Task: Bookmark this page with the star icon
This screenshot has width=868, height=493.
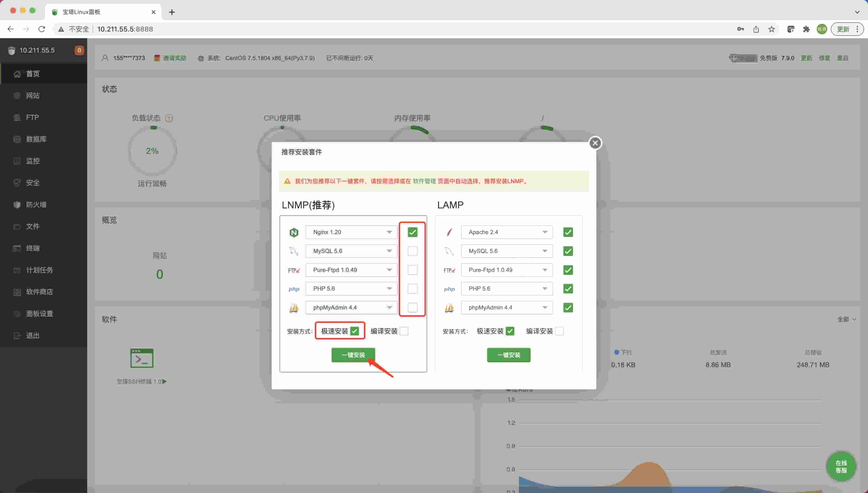Action: (x=772, y=29)
